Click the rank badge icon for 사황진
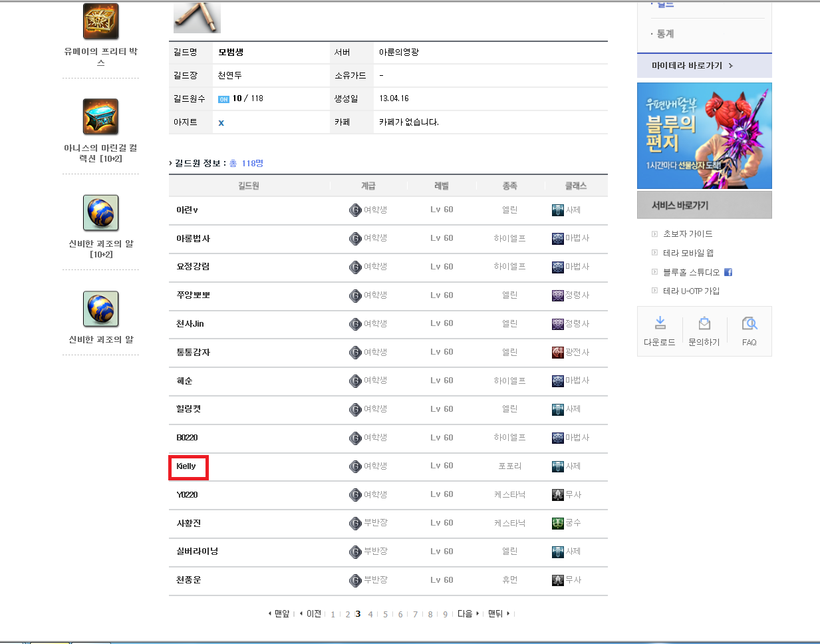Screen dimensions: 820x644 pyautogui.click(x=355, y=524)
